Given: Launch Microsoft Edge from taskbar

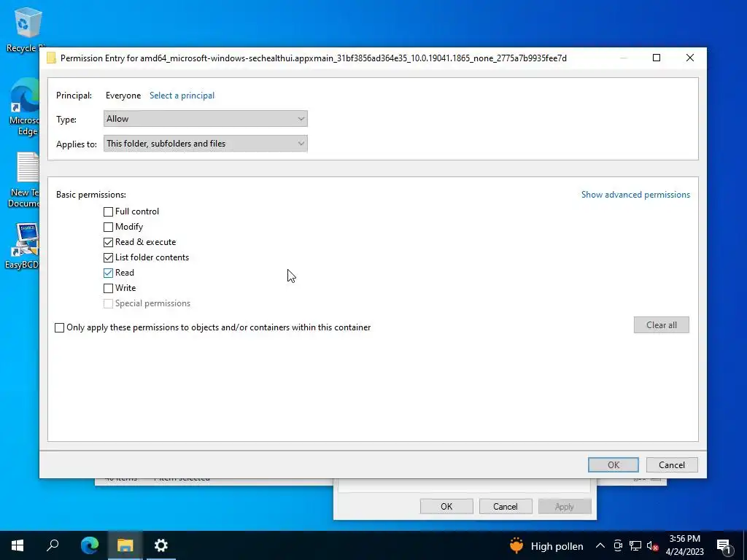Looking at the screenshot, I should [x=89, y=545].
